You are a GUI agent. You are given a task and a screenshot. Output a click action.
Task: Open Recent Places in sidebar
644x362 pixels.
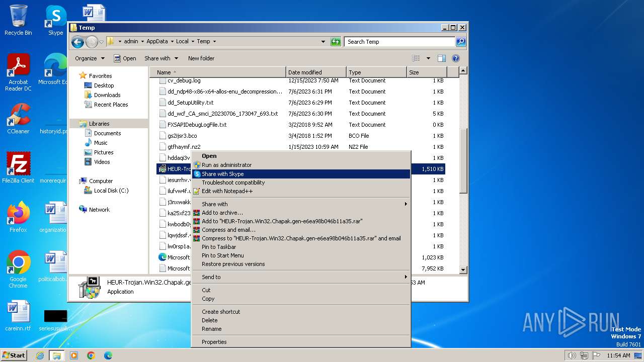(x=111, y=105)
